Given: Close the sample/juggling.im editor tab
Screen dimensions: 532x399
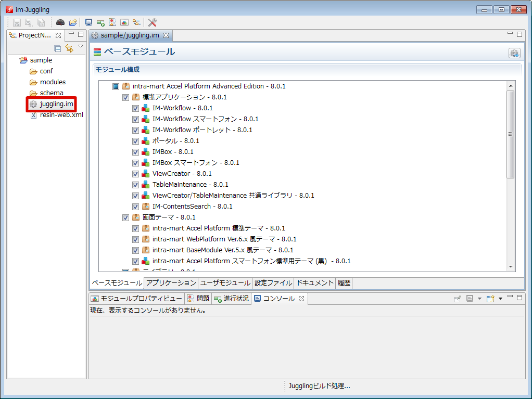Looking at the screenshot, I should point(166,35).
